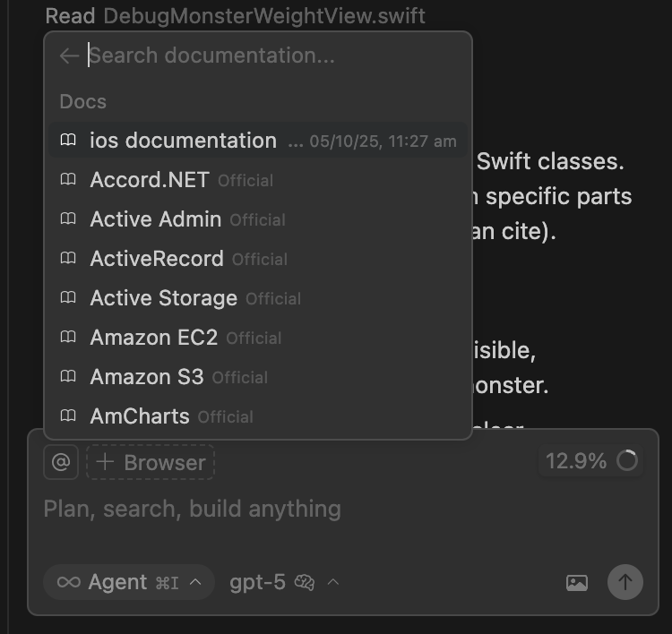This screenshot has height=634, width=672.
Task: Choose Active Admin from docs list
Action: coord(156,219)
